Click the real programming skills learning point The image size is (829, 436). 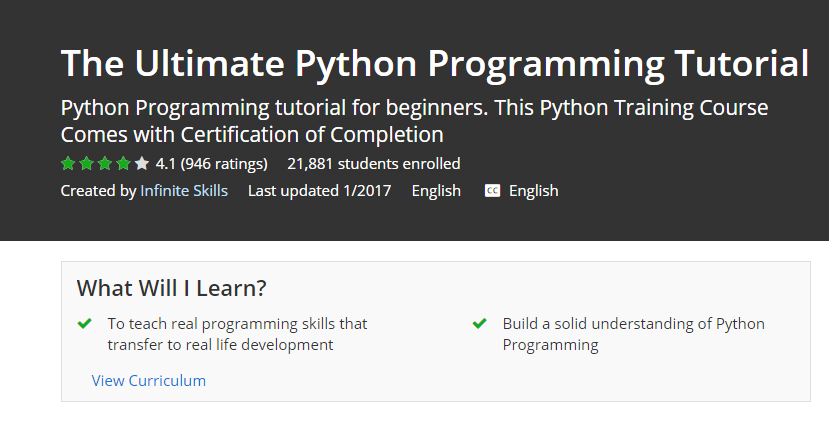pos(237,334)
